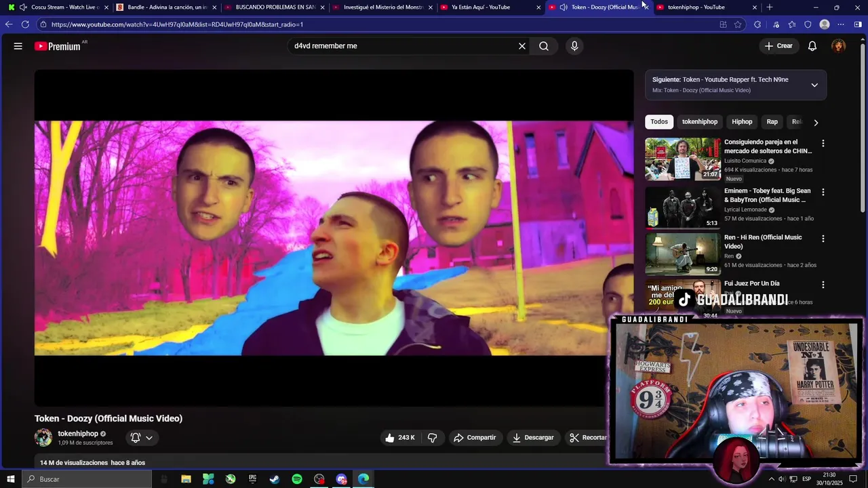Open Epic Games Launcher from taskbar
Viewport: 868px width, 488px height.
(252, 479)
